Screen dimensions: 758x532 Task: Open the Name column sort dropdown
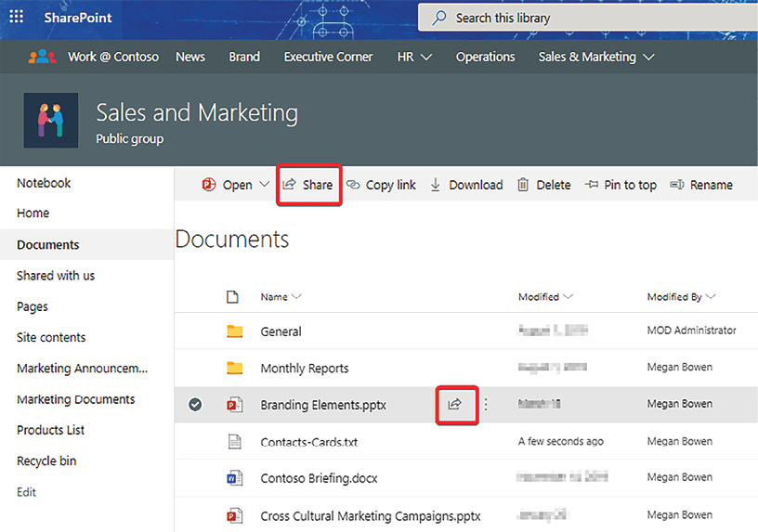pos(296,297)
